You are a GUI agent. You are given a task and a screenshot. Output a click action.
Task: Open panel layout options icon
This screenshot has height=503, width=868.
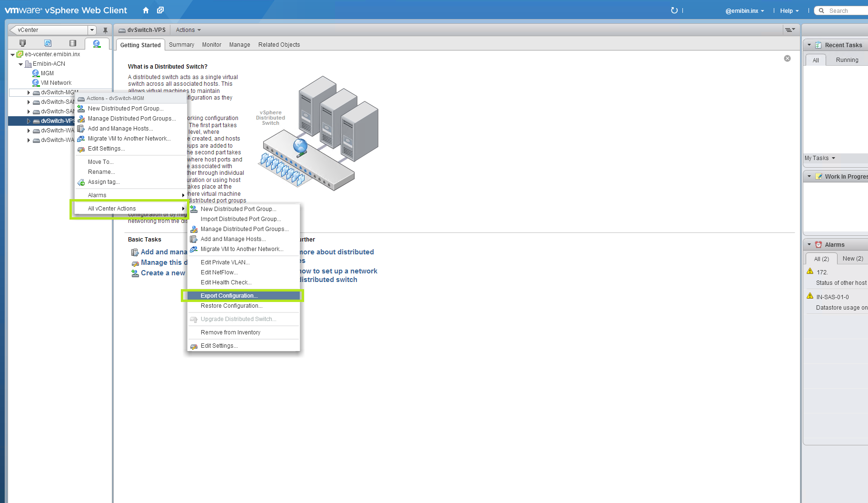pyautogui.click(x=790, y=30)
